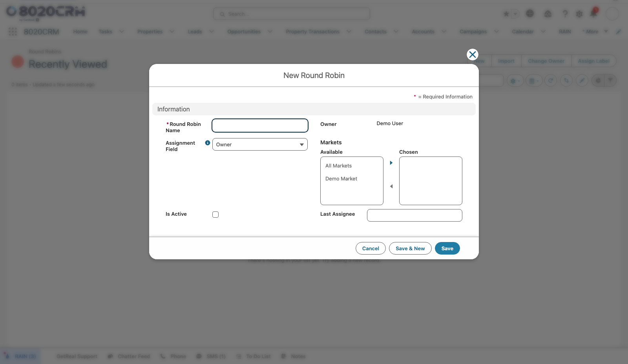
Task: Open the Tasks tab
Action: [x=105, y=31]
